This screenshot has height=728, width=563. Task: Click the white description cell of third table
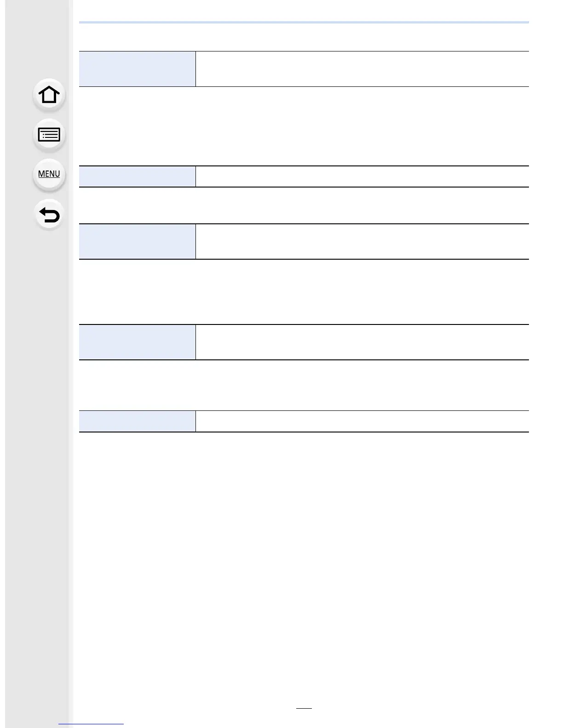tap(362, 241)
